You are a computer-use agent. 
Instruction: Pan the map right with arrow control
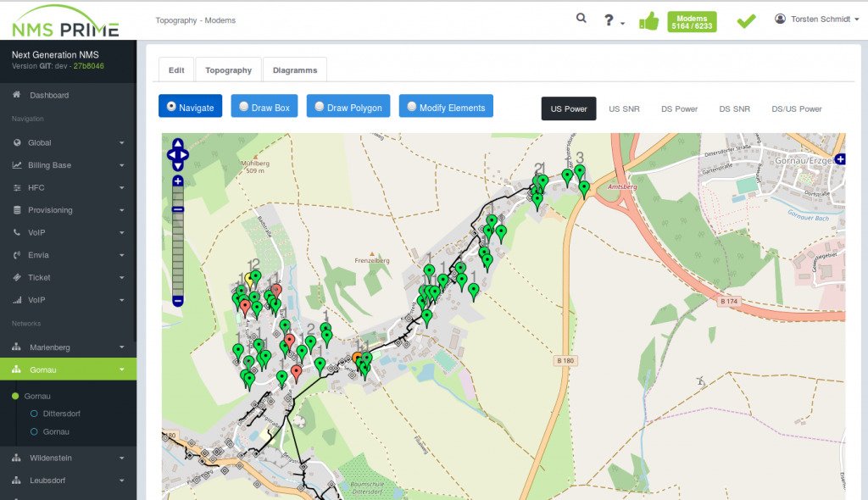184,155
